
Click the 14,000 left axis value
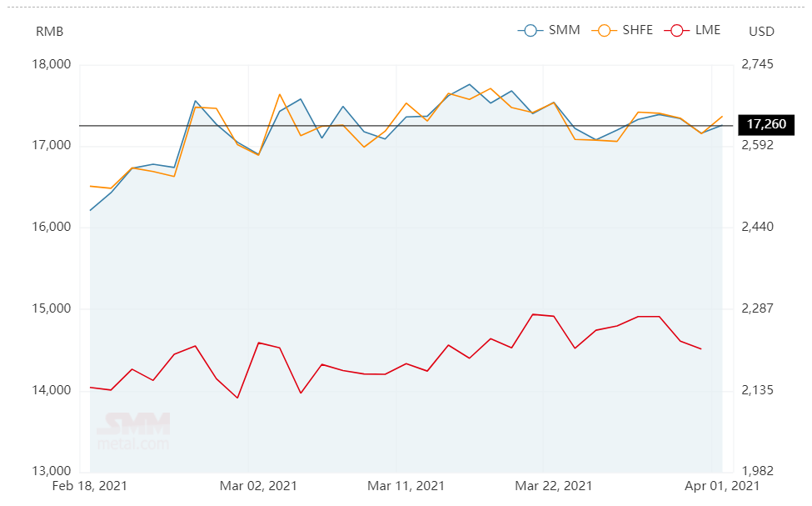pos(52,390)
